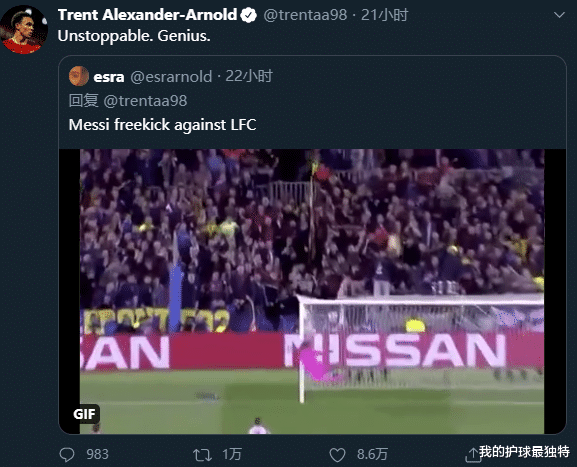This screenshot has height=467, width=577.
Task: Expand the tweet options chevron
Action: click(x=559, y=15)
